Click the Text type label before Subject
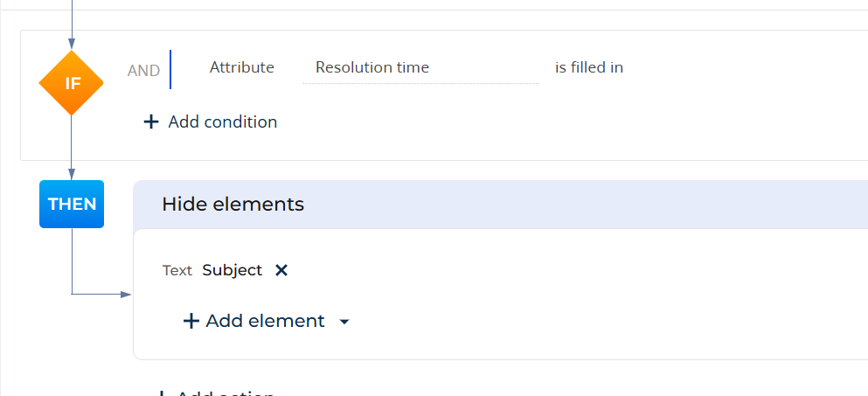 [x=177, y=270]
